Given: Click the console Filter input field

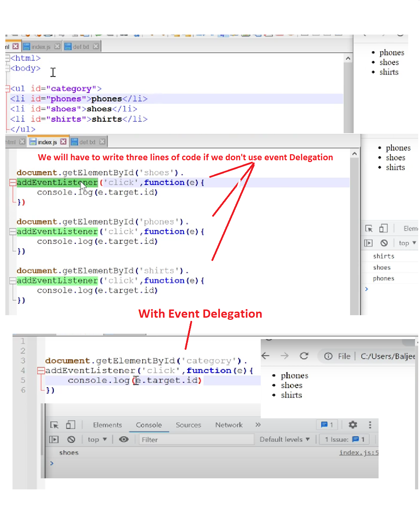Looking at the screenshot, I should click(196, 439).
